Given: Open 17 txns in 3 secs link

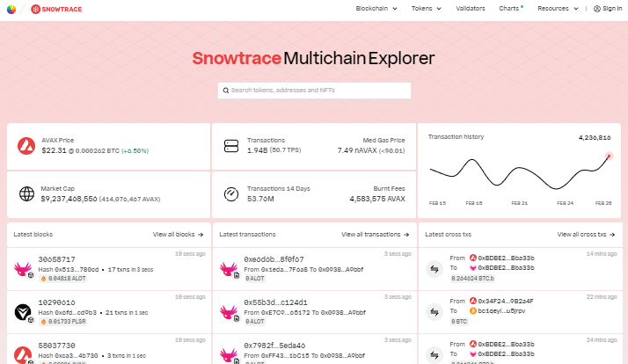Looking at the screenshot, I should click(x=130, y=270).
